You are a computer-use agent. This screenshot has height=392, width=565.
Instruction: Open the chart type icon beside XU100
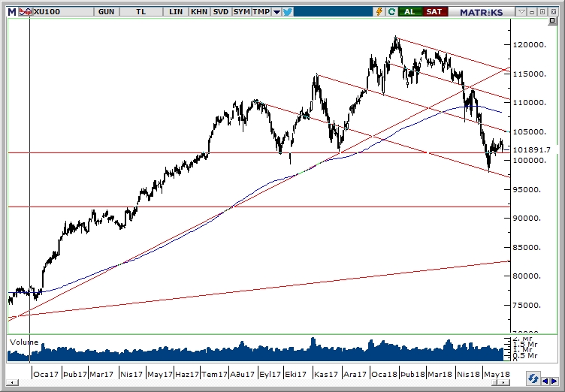26,12
